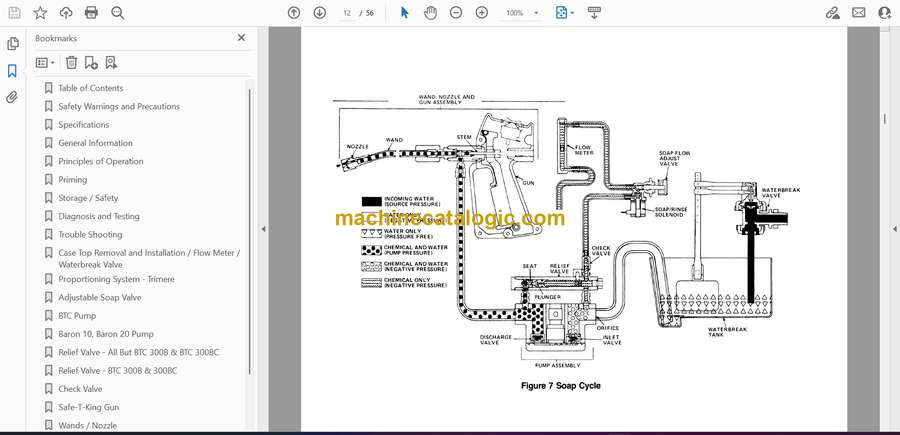Add document to favorites with star icon
The image size is (900, 435).
pyautogui.click(x=40, y=13)
